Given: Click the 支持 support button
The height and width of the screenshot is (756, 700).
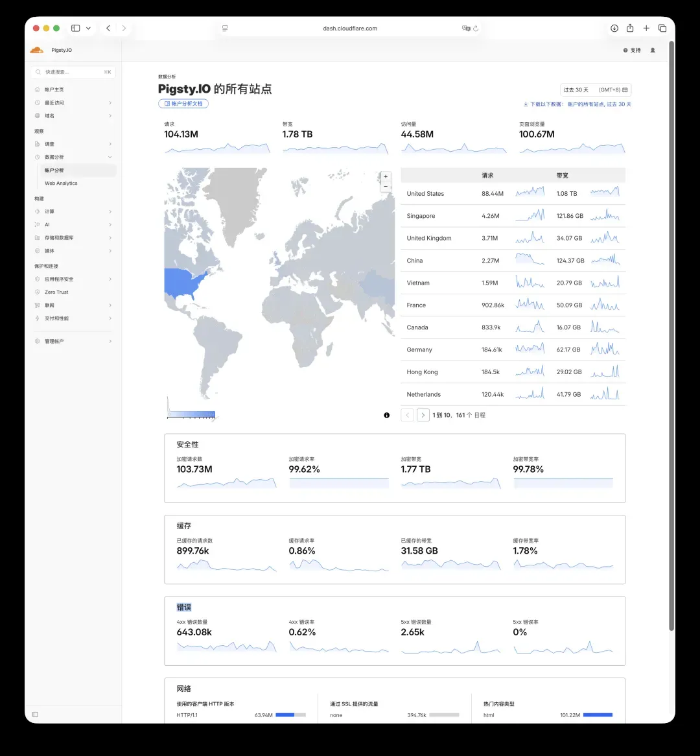Looking at the screenshot, I should tap(632, 50).
